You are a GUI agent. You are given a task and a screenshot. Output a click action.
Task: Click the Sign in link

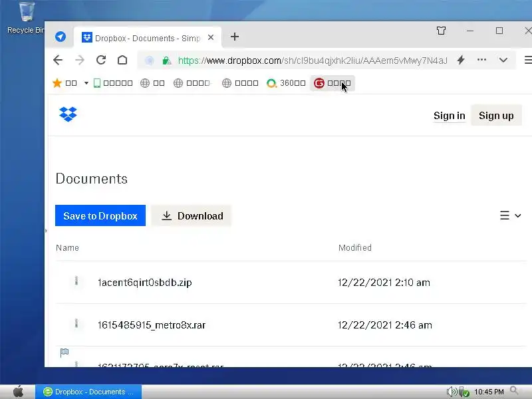pyautogui.click(x=450, y=116)
